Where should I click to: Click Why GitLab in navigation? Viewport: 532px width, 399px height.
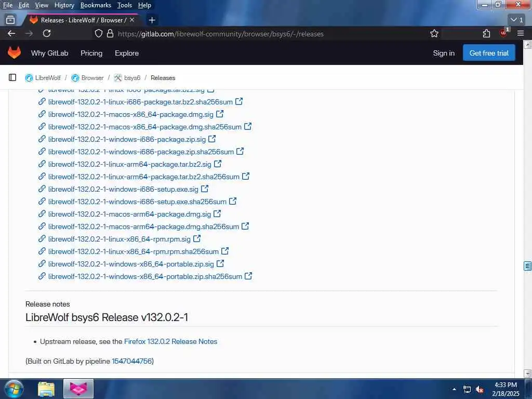tap(49, 54)
